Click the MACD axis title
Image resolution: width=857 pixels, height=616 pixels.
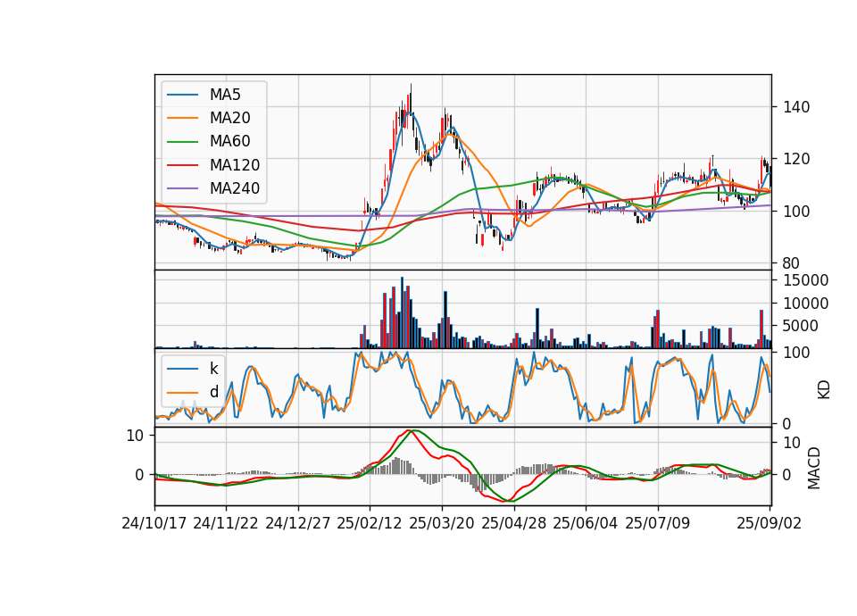[814, 468]
